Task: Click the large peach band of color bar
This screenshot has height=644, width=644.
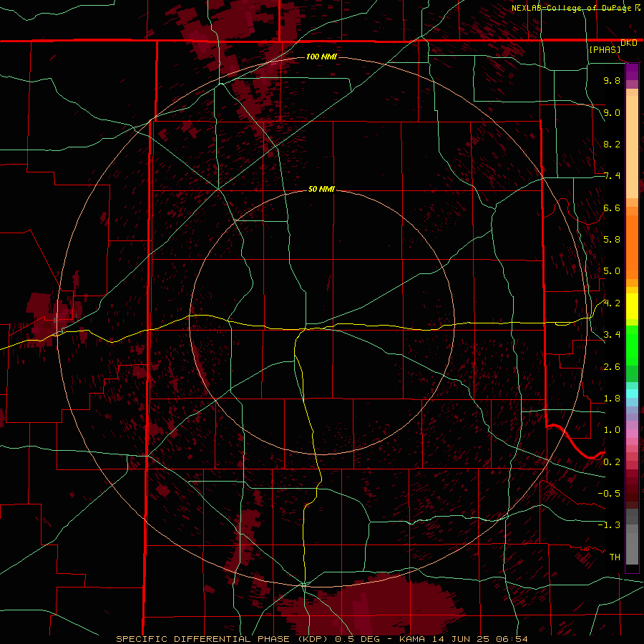Action: coord(632,147)
